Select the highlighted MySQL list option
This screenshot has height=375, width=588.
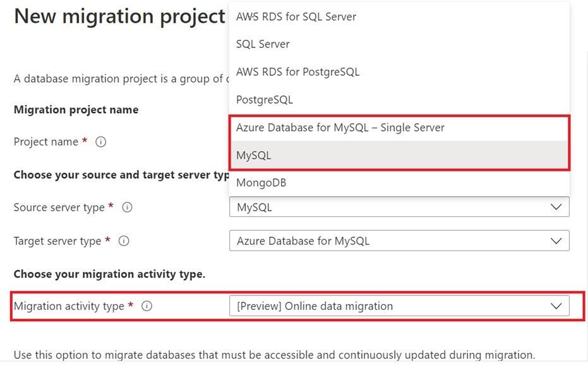(x=253, y=156)
